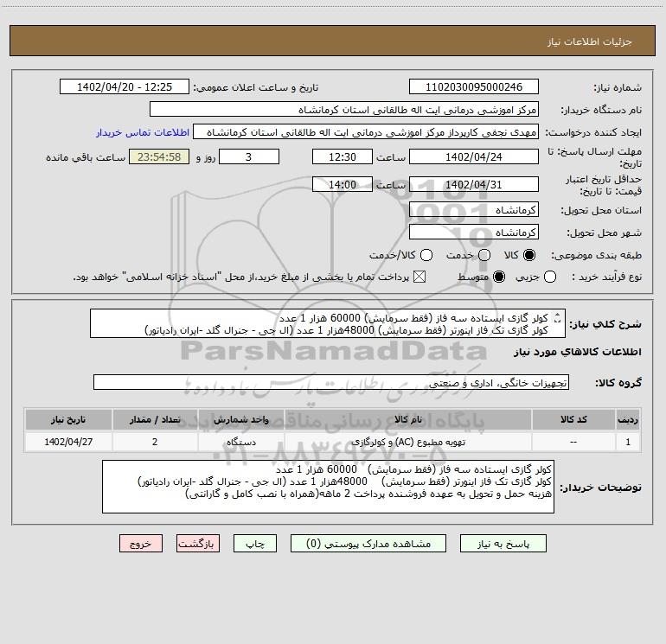Click the 'نام کالا' column header

coord(408,419)
